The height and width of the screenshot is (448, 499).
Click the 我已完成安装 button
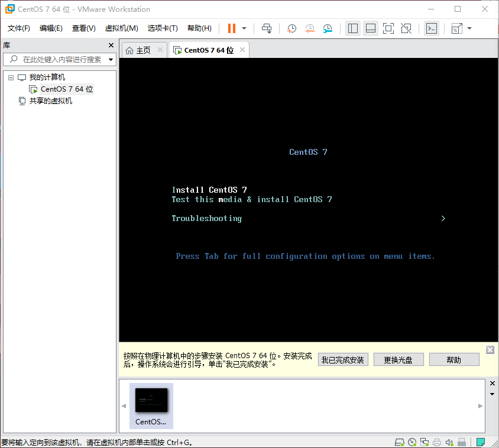(x=343, y=360)
